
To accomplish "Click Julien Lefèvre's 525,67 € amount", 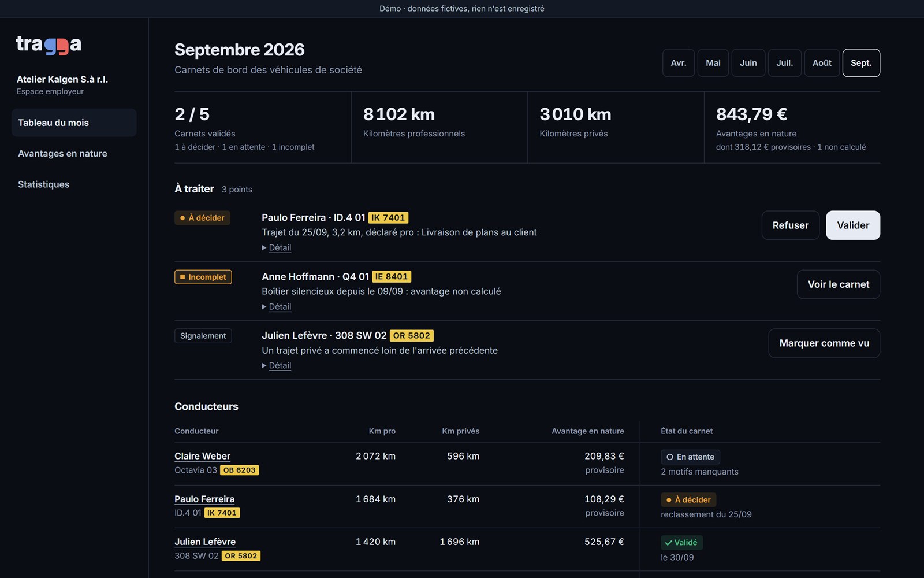I will coord(604,542).
